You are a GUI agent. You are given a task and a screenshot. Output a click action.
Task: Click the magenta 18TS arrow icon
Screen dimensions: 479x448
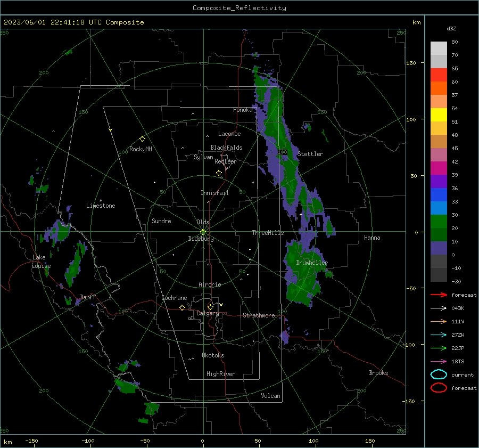(439, 361)
